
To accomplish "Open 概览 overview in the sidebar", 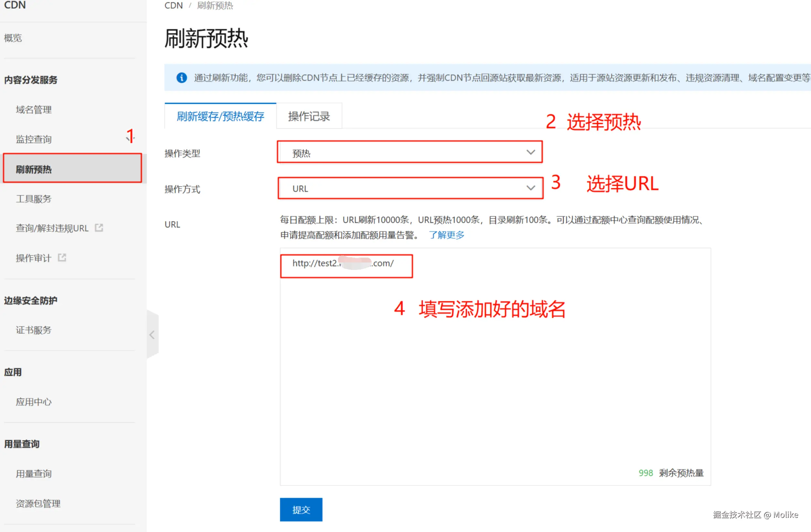I will click(13, 38).
